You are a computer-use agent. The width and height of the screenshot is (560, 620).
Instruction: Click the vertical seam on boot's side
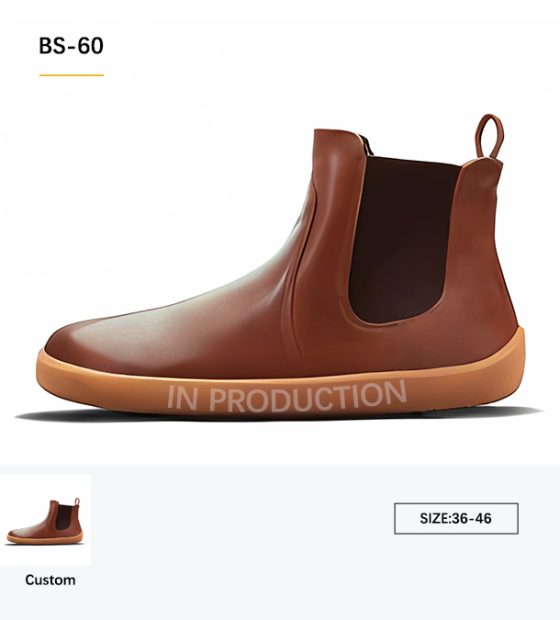[297, 277]
